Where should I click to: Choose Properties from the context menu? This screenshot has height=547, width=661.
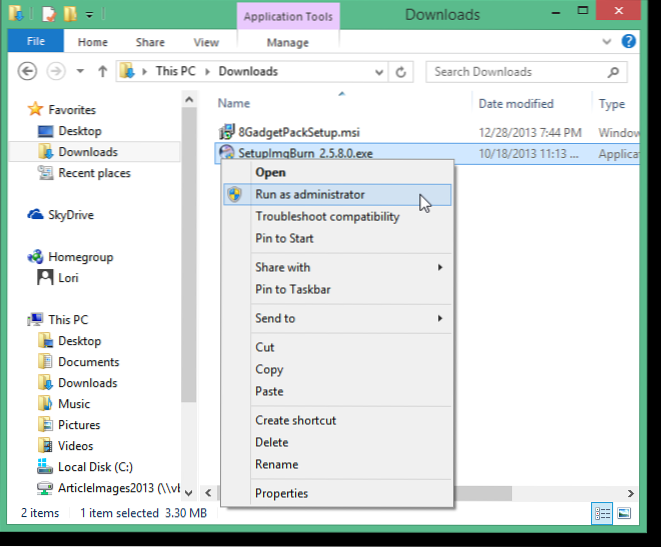281,493
